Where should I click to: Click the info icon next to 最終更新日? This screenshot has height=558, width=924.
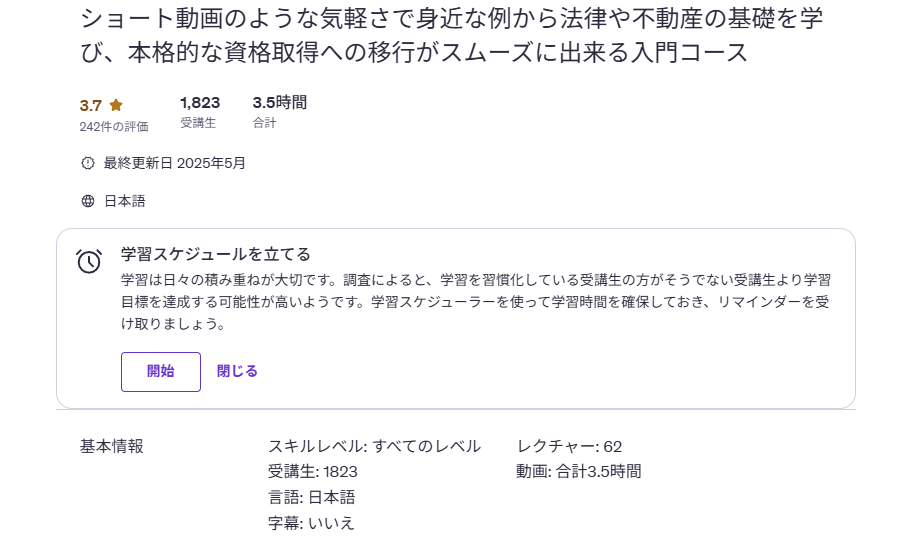pyautogui.click(x=88, y=163)
